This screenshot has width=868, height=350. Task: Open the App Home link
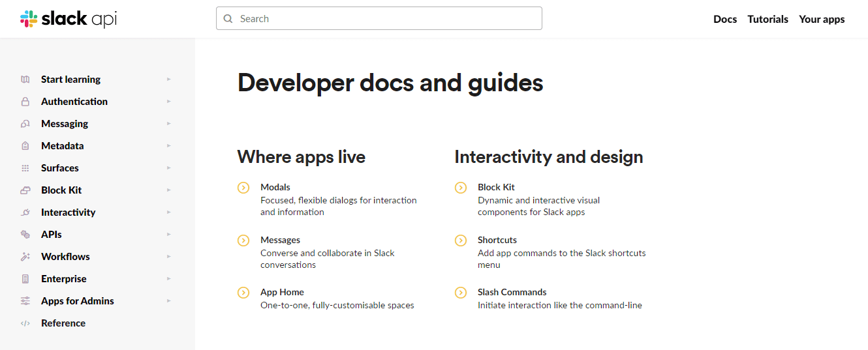point(283,292)
